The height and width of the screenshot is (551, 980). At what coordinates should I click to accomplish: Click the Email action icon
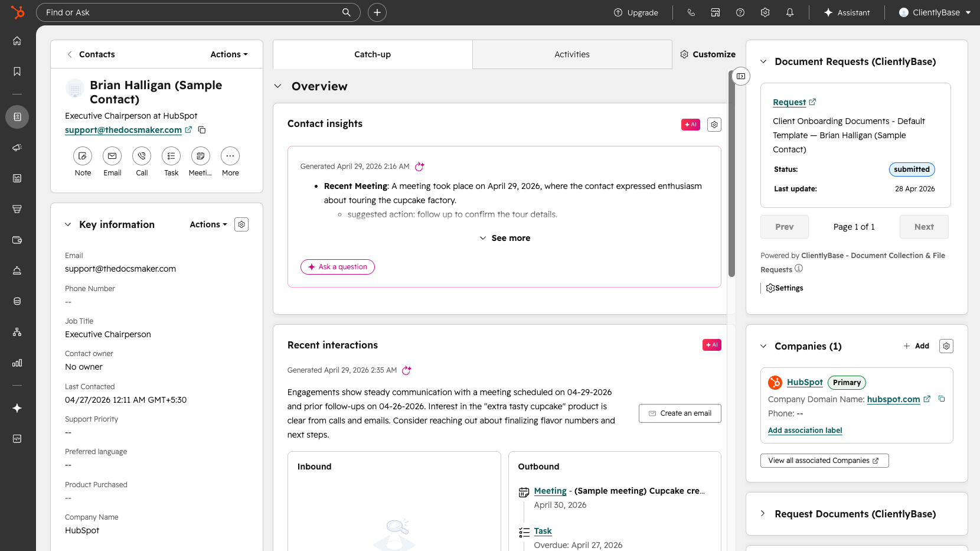coord(112,156)
